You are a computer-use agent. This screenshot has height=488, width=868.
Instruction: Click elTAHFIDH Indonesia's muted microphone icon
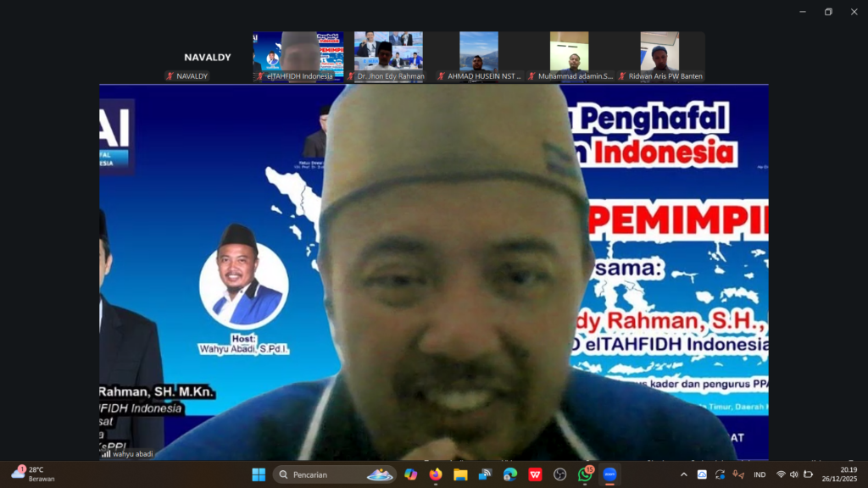(260, 76)
